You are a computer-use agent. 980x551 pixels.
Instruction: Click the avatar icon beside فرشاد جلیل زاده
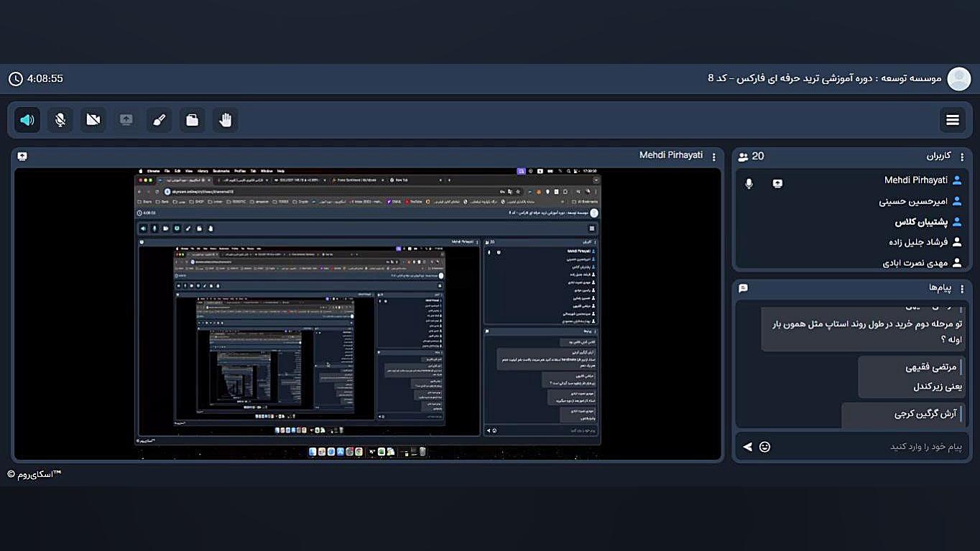click(957, 243)
